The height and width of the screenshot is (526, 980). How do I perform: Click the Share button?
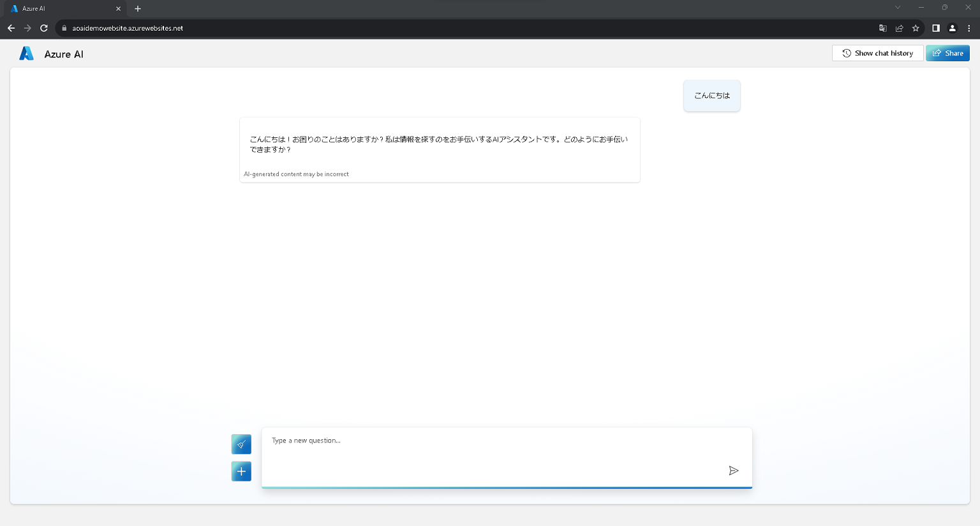tap(947, 53)
